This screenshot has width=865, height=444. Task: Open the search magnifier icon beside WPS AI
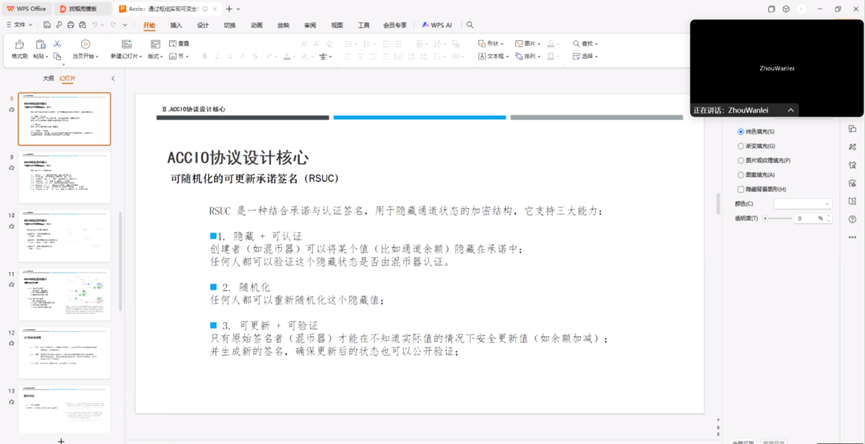pyautogui.click(x=470, y=25)
